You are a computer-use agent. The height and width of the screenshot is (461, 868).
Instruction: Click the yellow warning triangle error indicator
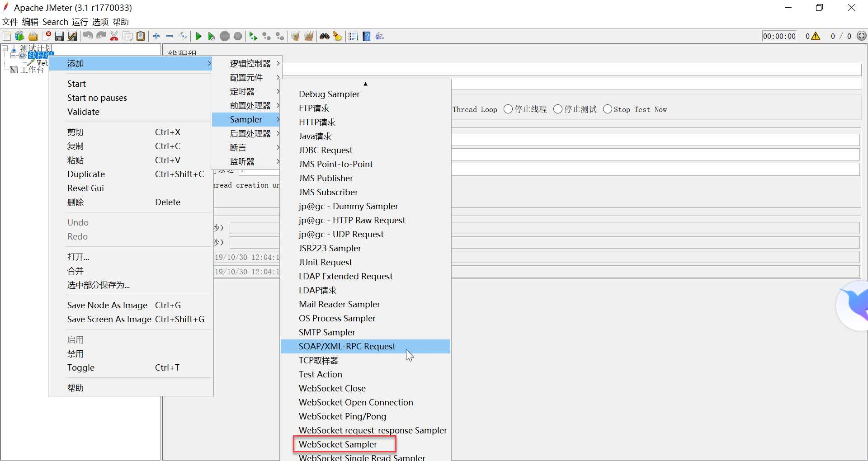[x=816, y=36]
